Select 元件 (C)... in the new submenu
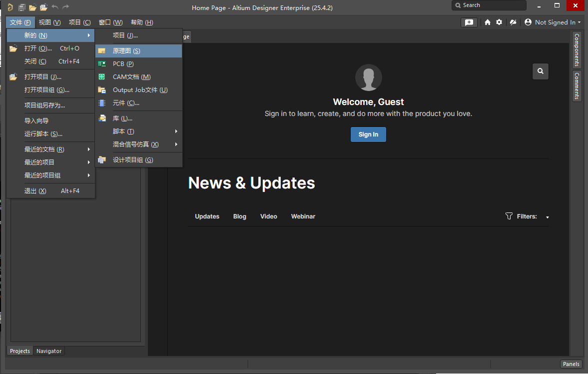Viewport: 588px width, 374px height. [x=139, y=103]
